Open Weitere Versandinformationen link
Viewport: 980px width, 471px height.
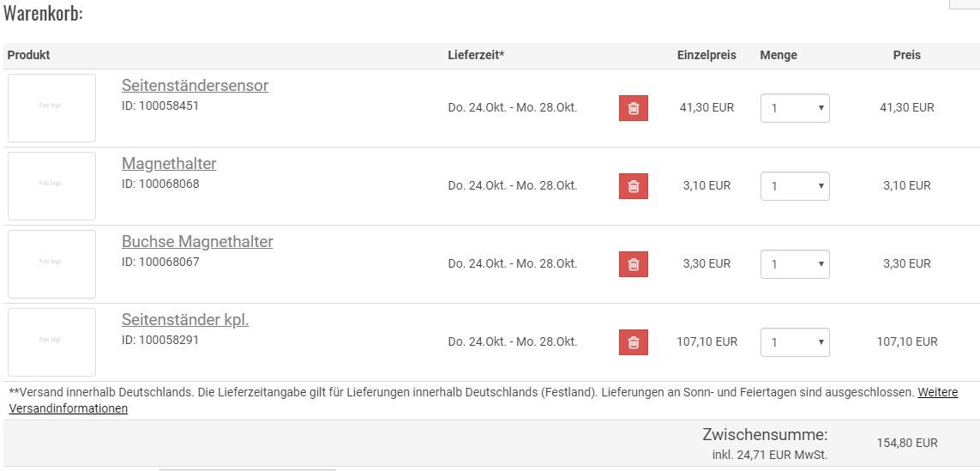pyautogui.click(x=937, y=392)
